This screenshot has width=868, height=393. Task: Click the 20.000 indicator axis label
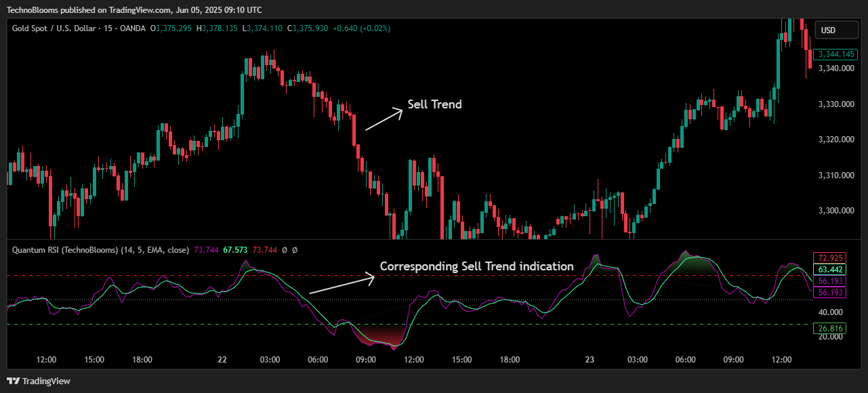tap(830, 337)
